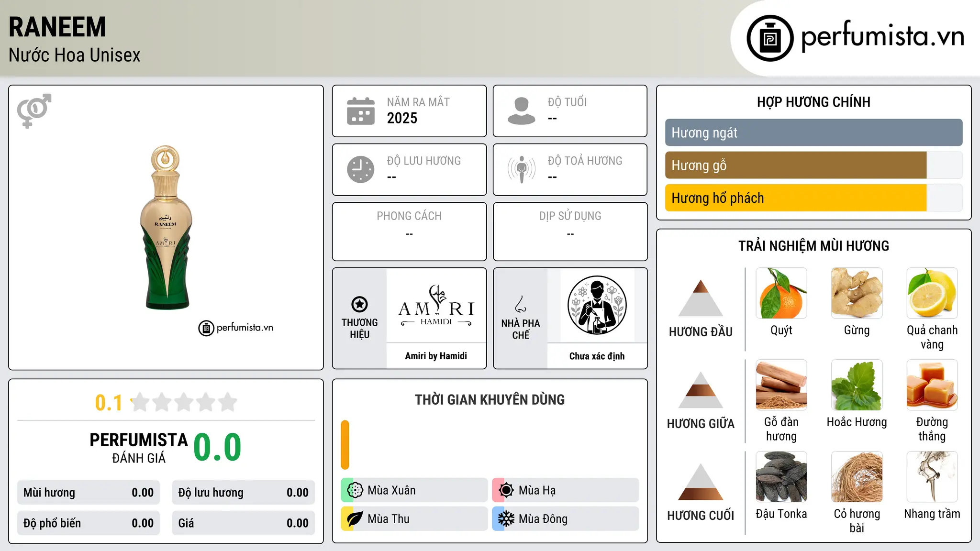
Task: Click the sillage projection icon
Action: click(x=522, y=169)
